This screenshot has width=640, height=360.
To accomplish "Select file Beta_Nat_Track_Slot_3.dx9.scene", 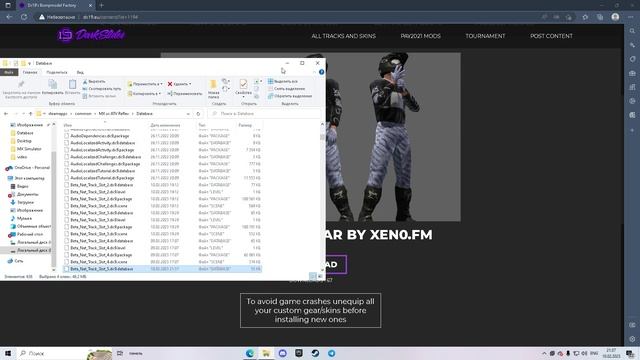I will tap(98, 234).
